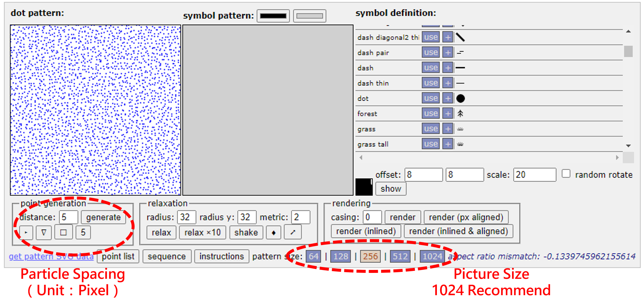Image resolution: width=644 pixels, height=307 pixels.
Task: Set pattern size to 64
Action: click(x=313, y=256)
